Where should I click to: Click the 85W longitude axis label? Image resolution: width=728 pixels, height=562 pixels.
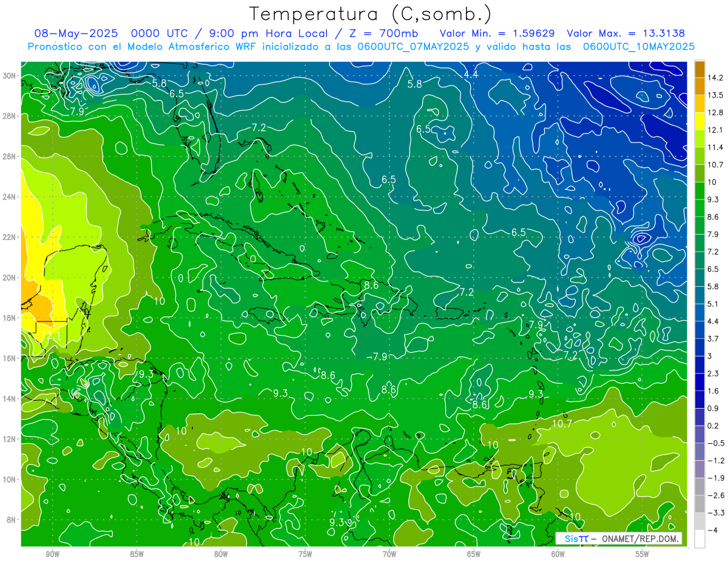[136, 554]
